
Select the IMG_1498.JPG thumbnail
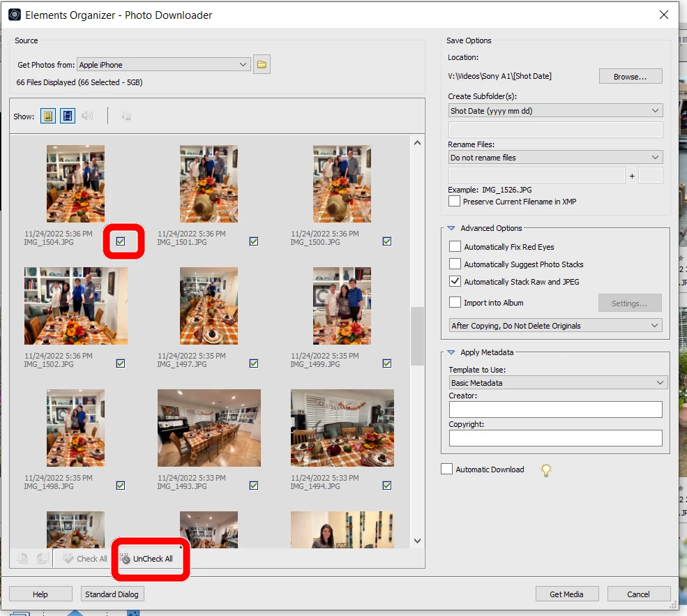click(76, 428)
